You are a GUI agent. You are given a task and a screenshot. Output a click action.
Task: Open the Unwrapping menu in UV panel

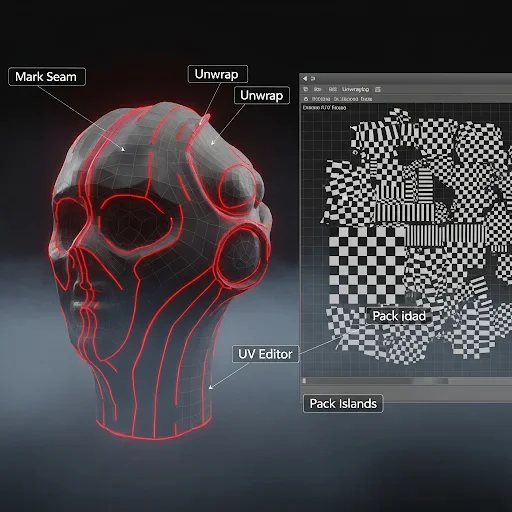point(356,89)
